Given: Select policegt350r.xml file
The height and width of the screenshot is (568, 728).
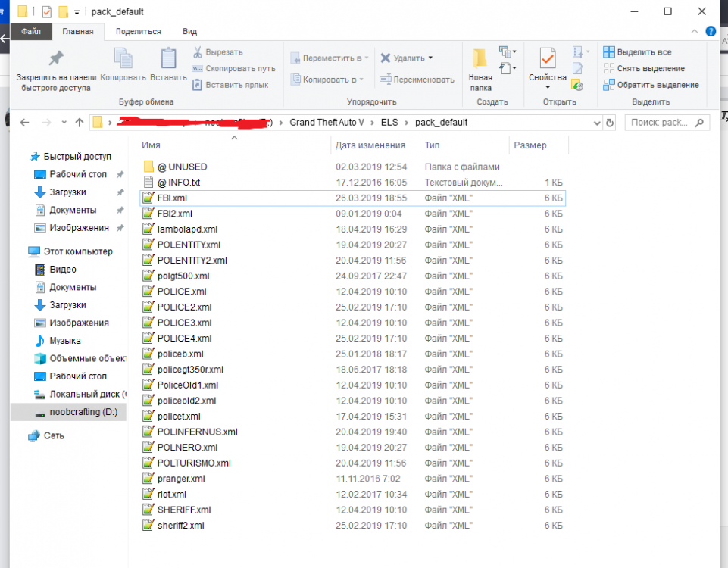Looking at the screenshot, I should point(190,370).
